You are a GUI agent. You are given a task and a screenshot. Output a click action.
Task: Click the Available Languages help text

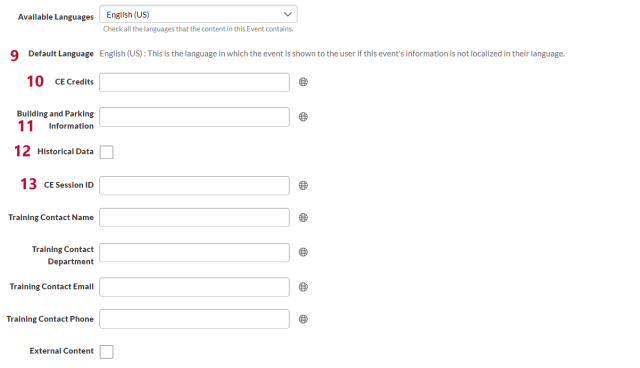point(198,29)
